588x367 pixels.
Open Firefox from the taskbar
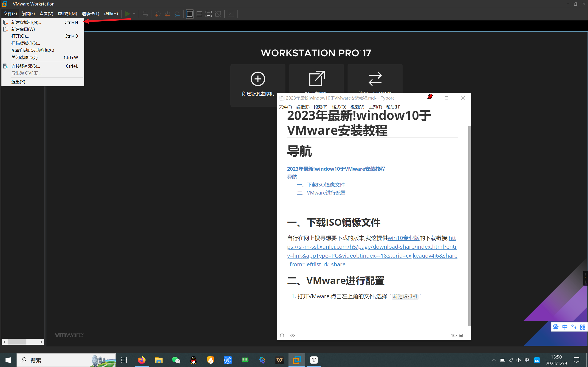click(142, 360)
